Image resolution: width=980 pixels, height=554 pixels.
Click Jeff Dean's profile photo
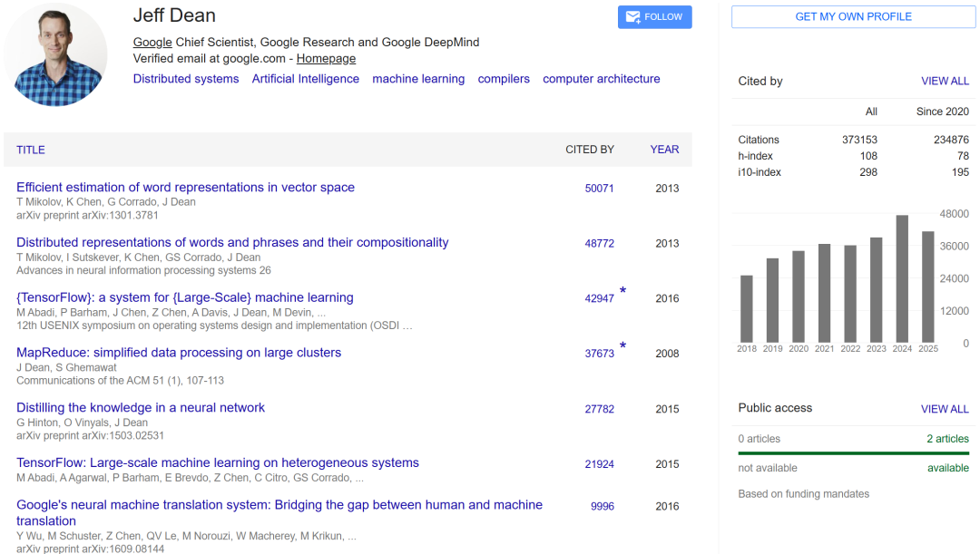tap(56, 54)
